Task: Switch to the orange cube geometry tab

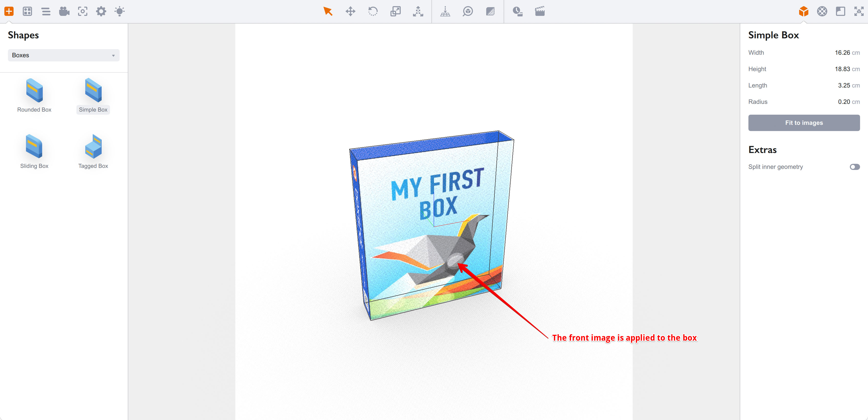Action: pyautogui.click(x=804, y=11)
